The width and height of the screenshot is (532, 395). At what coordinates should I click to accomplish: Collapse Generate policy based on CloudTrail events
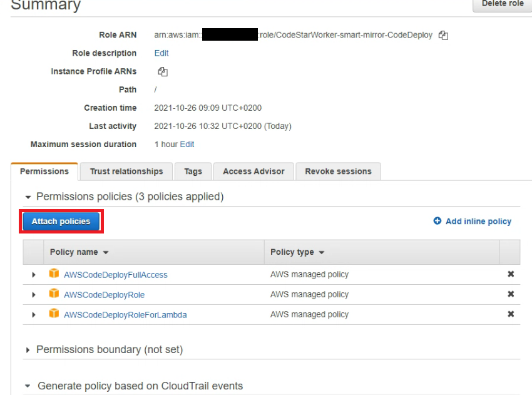28,386
